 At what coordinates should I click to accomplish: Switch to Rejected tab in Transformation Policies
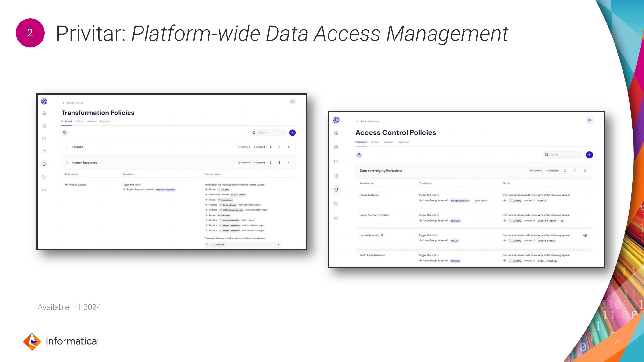pos(105,121)
